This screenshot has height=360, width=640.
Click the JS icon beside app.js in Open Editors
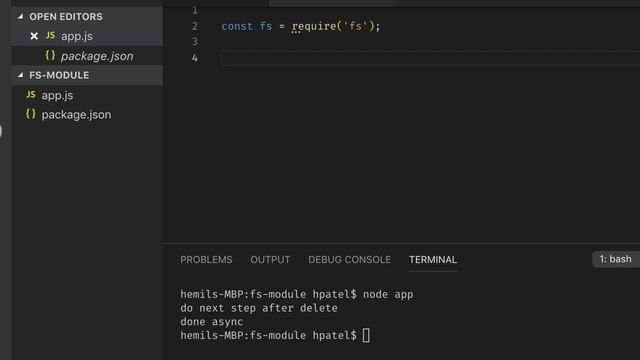50,36
